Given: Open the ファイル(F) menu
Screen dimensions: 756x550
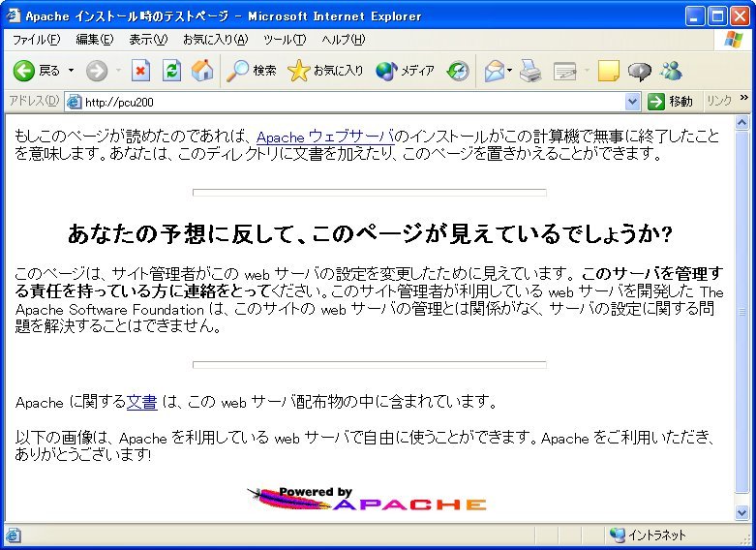Looking at the screenshot, I should (36, 40).
